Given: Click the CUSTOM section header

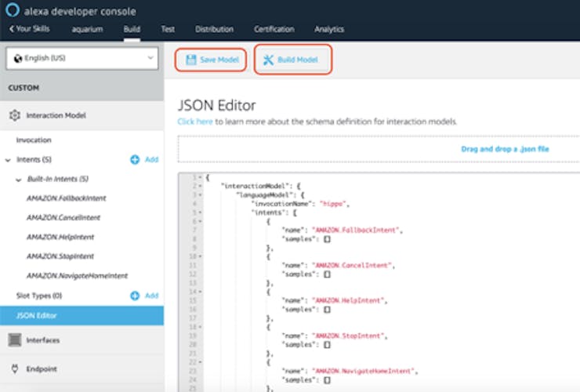Looking at the screenshot, I should [x=24, y=88].
